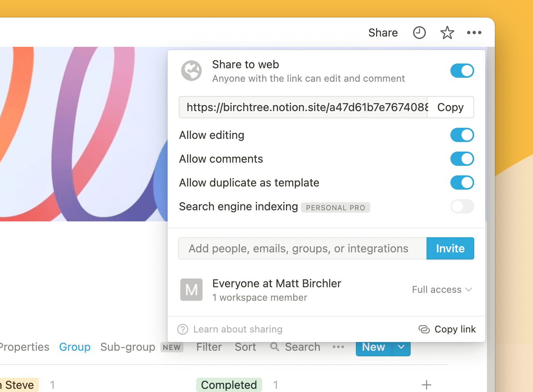Click the globe icon beside Share to web
The image size is (533, 392).
191,71
